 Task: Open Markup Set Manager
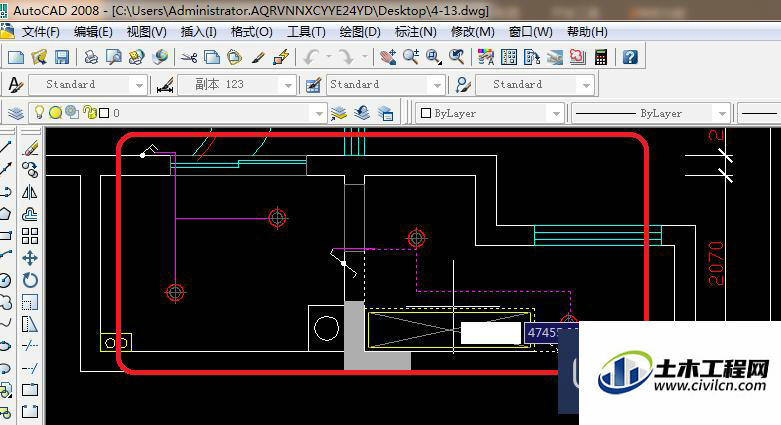point(577,57)
